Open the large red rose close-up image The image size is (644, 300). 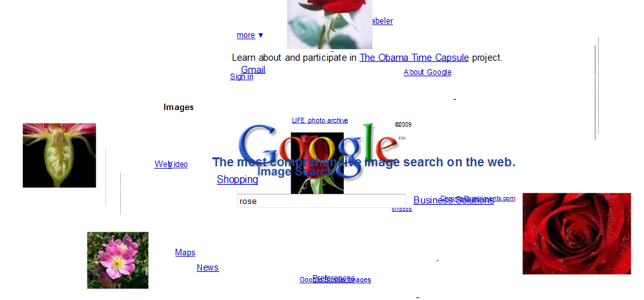coord(577,233)
